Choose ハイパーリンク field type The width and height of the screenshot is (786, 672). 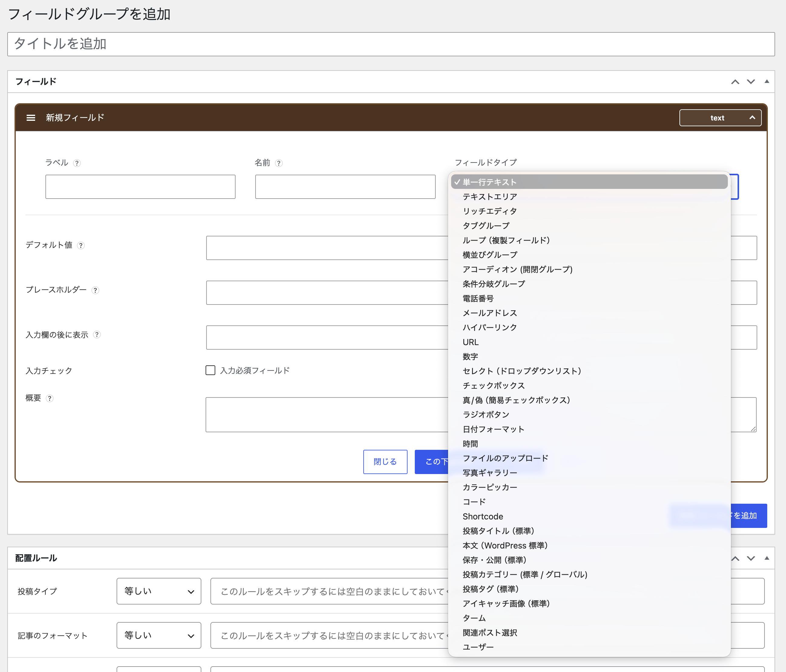(589, 327)
